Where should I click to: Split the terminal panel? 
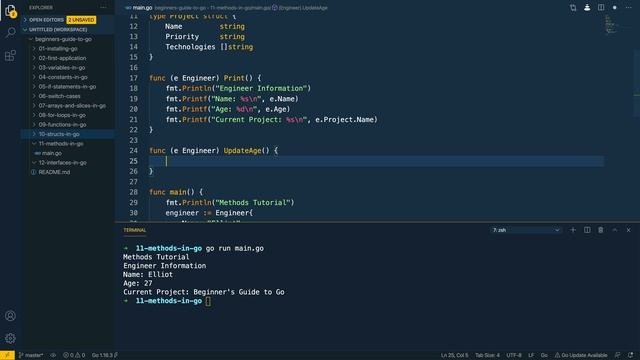[x=587, y=230]
